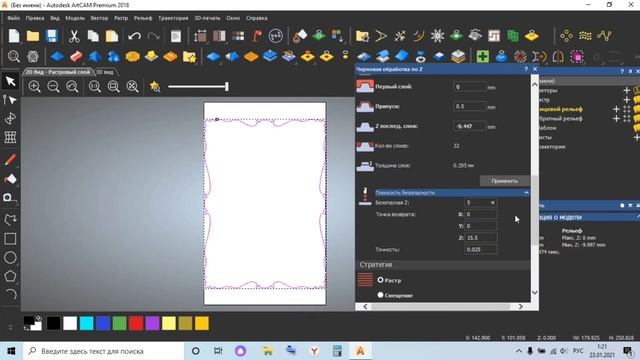Click the Apply button under layer thickness

[504, 181]
